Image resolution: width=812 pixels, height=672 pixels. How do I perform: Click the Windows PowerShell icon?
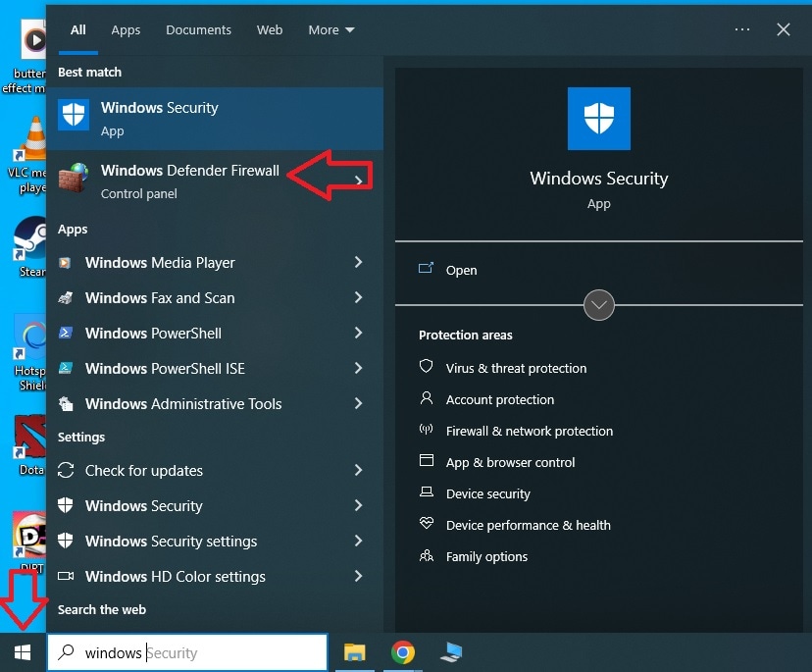(x=66, y=334)
